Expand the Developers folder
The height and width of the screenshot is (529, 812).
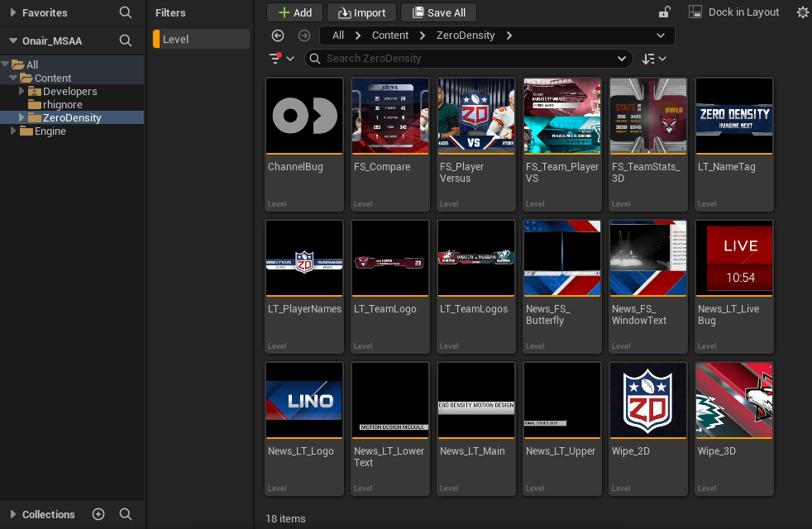(22, 92)
